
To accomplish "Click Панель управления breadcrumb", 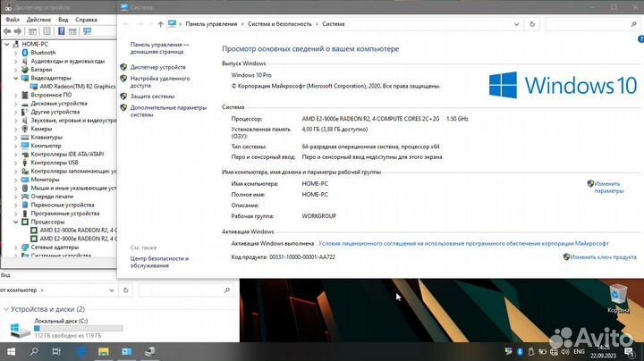I will [211, 24].
